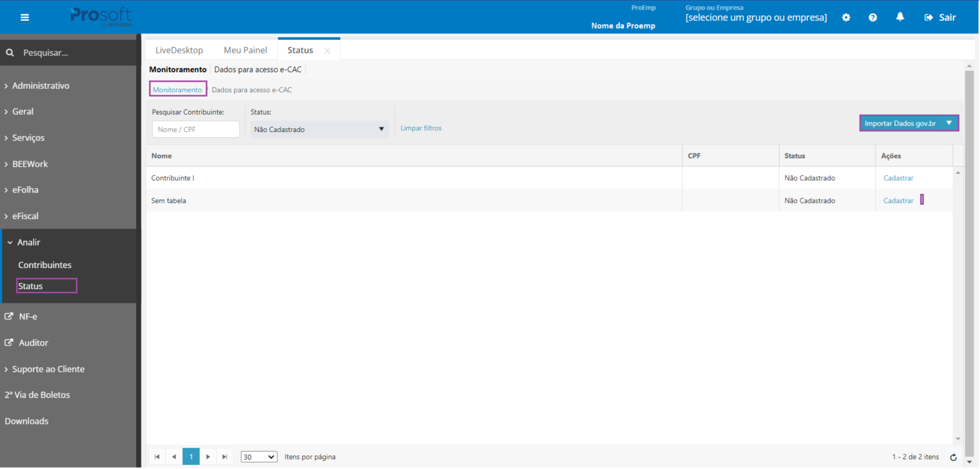Viewport: 980px width, 469px height.
Task: Click page number 1 button
Action: pyautogui.click(x=191, y=457)
